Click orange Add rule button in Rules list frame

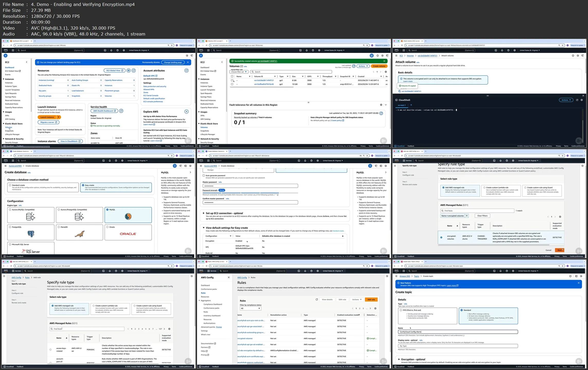pyautogui.click(x=371, y=300)
